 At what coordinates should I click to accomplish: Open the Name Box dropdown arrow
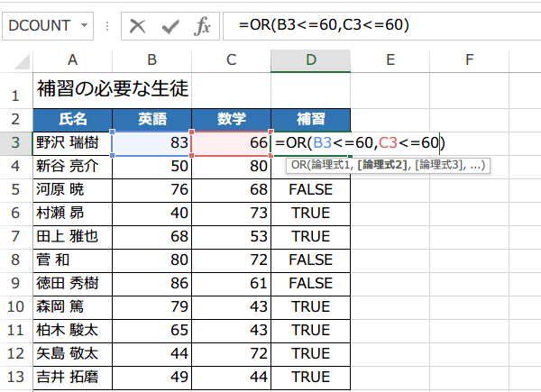(84, 25)
